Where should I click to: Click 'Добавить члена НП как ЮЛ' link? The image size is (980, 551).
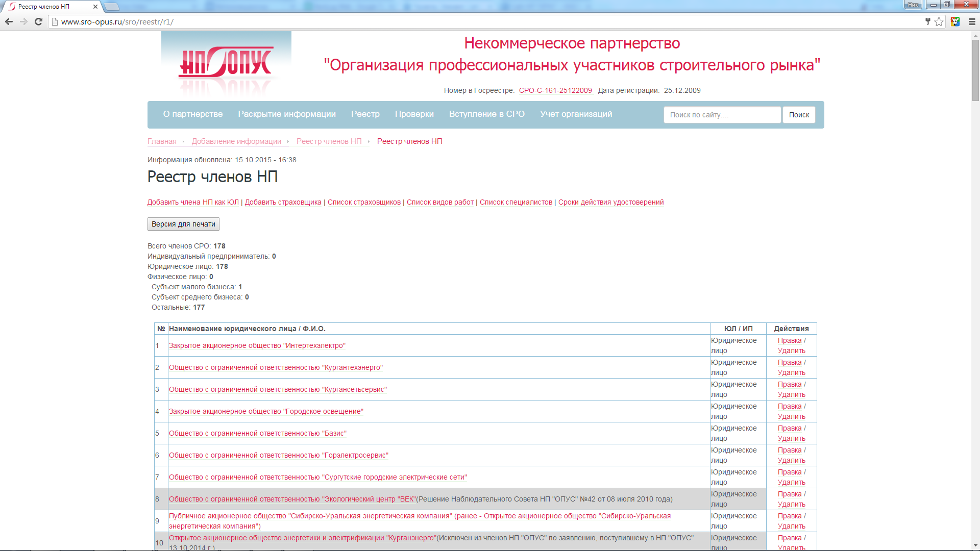(x=193, y=203)
